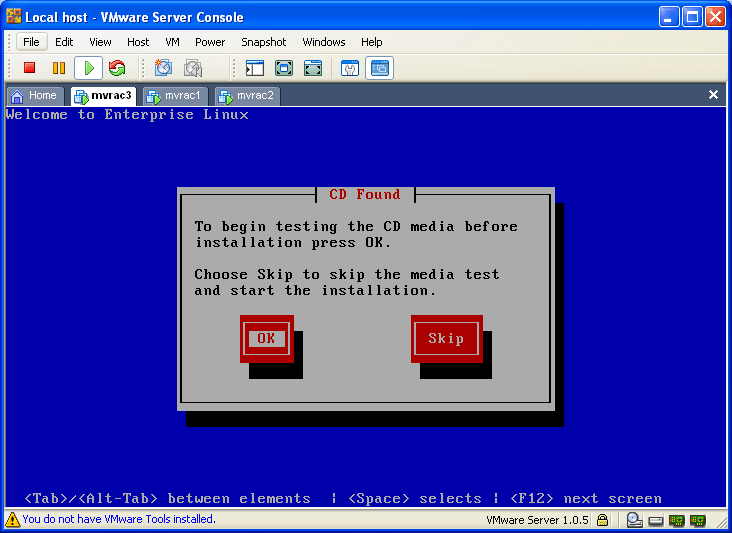Image resolution: width=732 pixels, height=533 pixels.
Task: Select the mvrac3 tab
Action: coord(104,96)
